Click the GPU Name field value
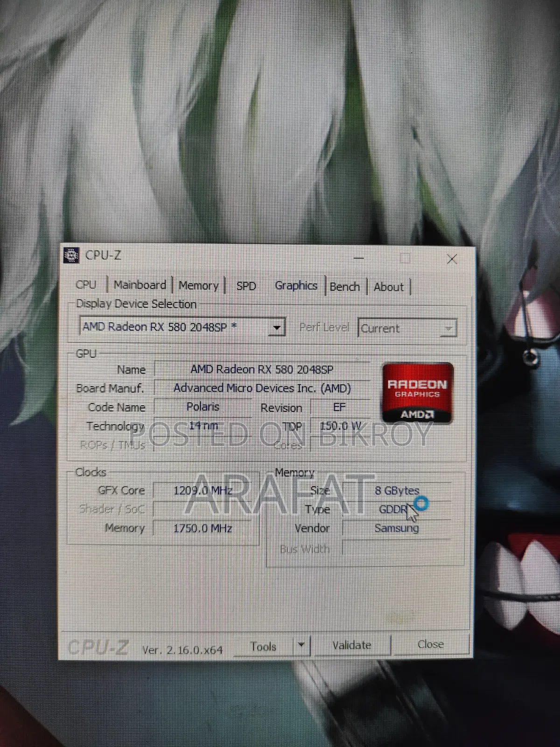The width and height of the screenshot is (560, 747). point(262,369)
